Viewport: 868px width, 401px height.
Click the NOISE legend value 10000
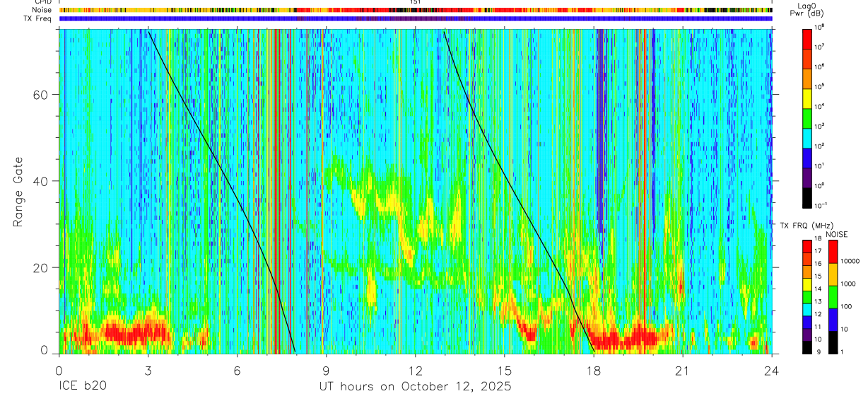[x=851, y=261]
